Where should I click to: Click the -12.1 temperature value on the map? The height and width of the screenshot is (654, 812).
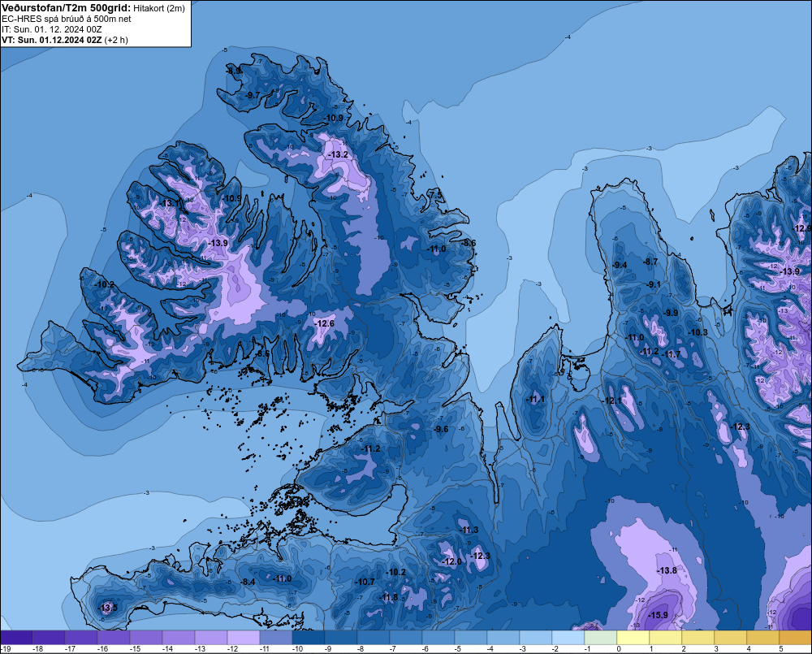pos(612,401)
